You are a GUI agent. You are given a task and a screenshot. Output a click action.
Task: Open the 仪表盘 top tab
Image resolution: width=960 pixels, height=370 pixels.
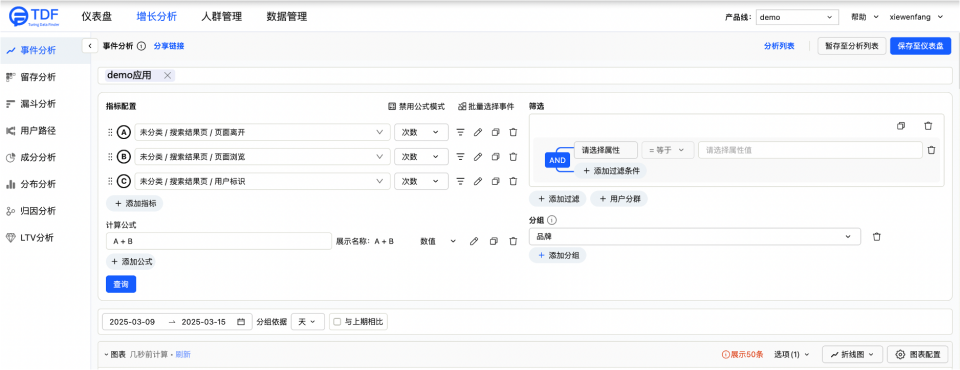(97, 17)
